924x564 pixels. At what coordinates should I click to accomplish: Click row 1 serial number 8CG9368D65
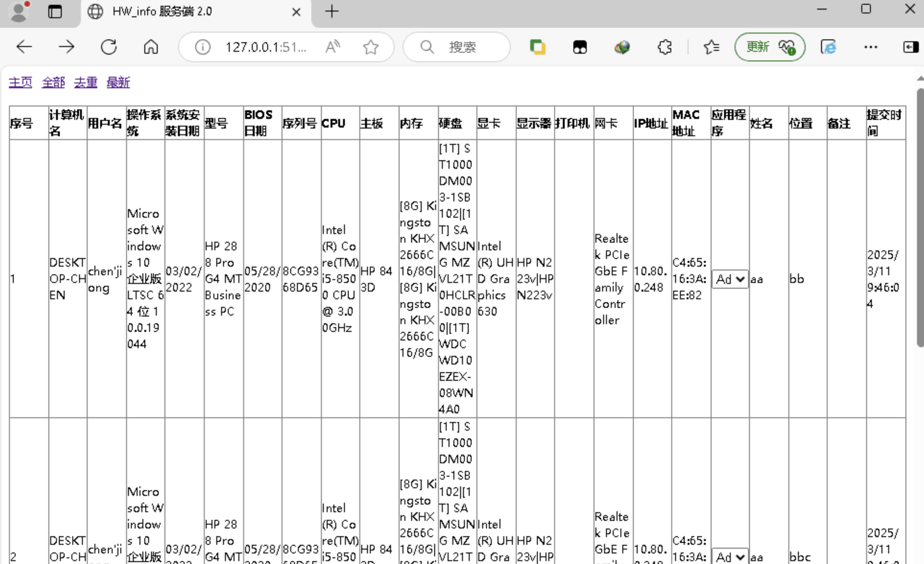coord(301,279)
